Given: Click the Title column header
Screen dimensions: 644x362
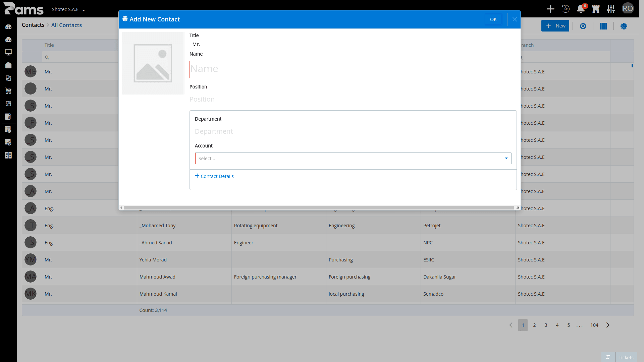Looking at the screenshot, I should coord(80,45).
